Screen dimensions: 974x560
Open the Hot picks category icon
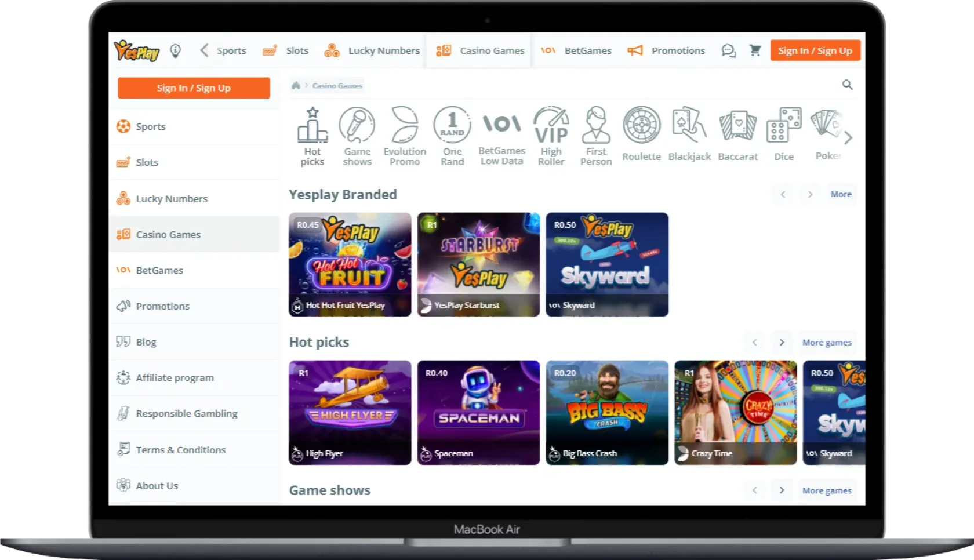point(312,137)
